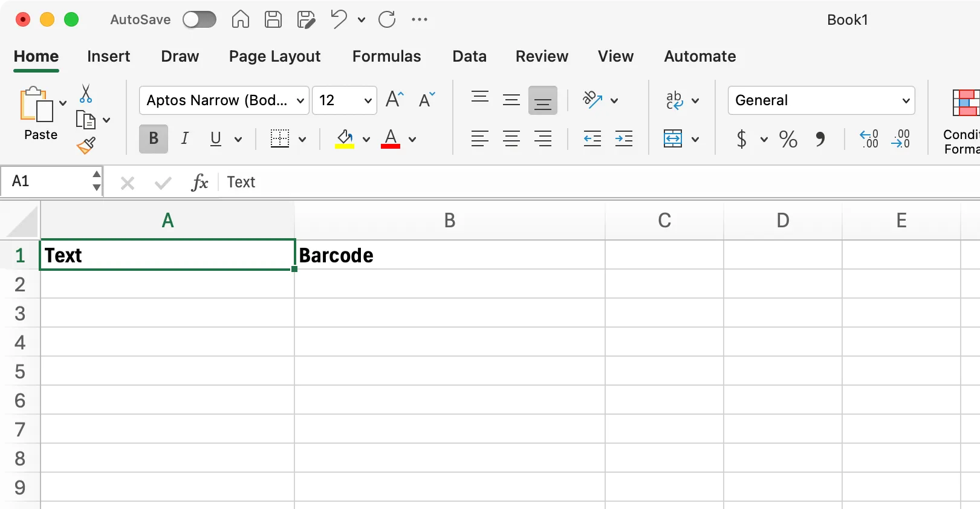Toggle bottom vertical alignment
Image resolution: width=980 pixels, height=509 pixels.
pos(543,100)
